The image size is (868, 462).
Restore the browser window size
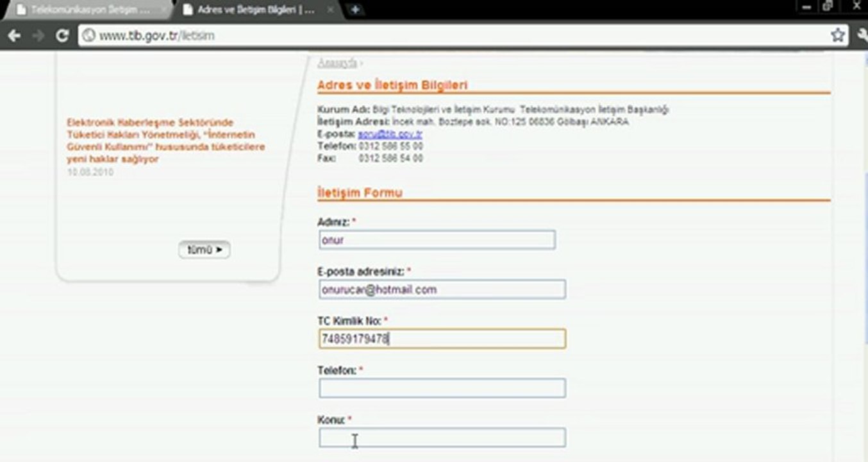[828, 6]
